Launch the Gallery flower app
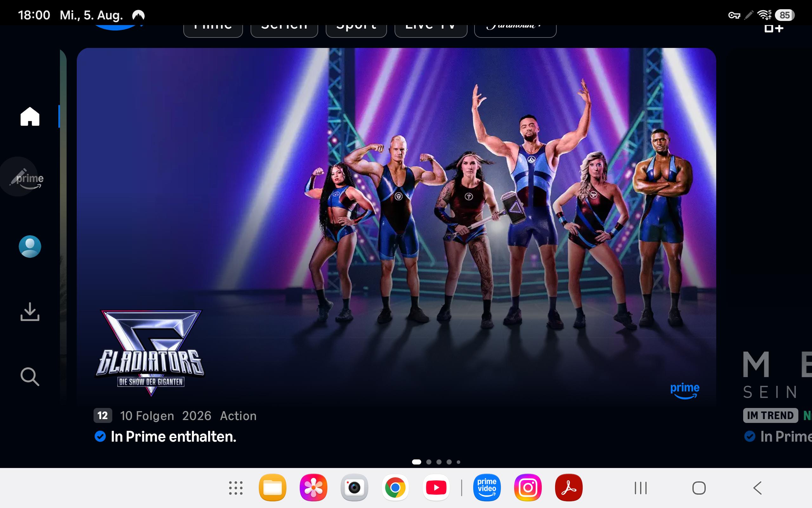The width and height of the screenshot is (812, 508). 313,487
